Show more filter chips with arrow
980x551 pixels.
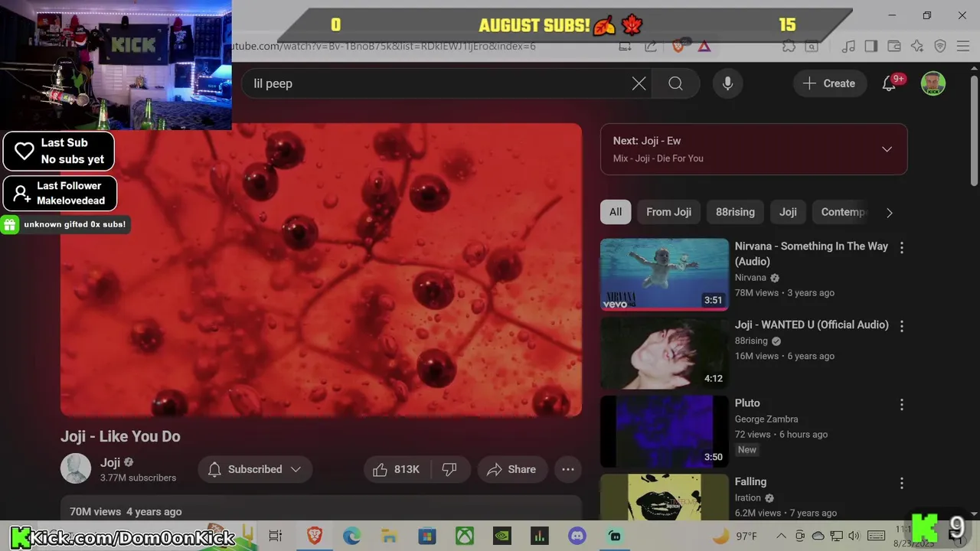tap(889, 213)
